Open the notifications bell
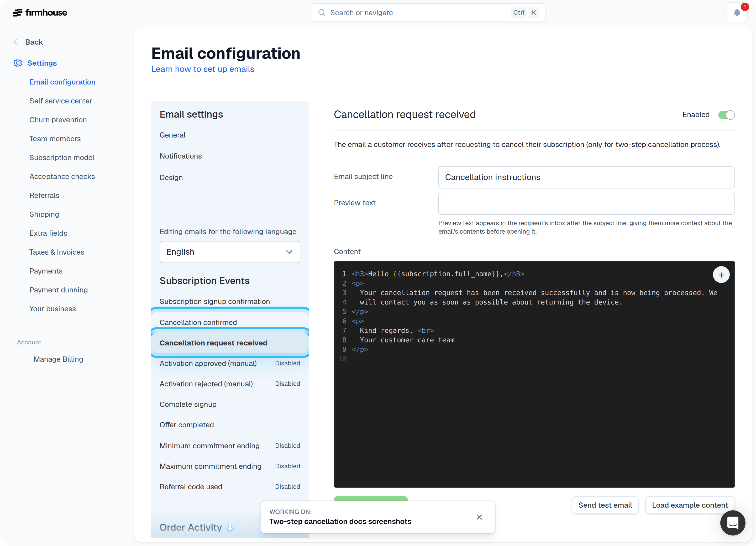The height and width of the screenshot is (546, 756). point(737,13)
